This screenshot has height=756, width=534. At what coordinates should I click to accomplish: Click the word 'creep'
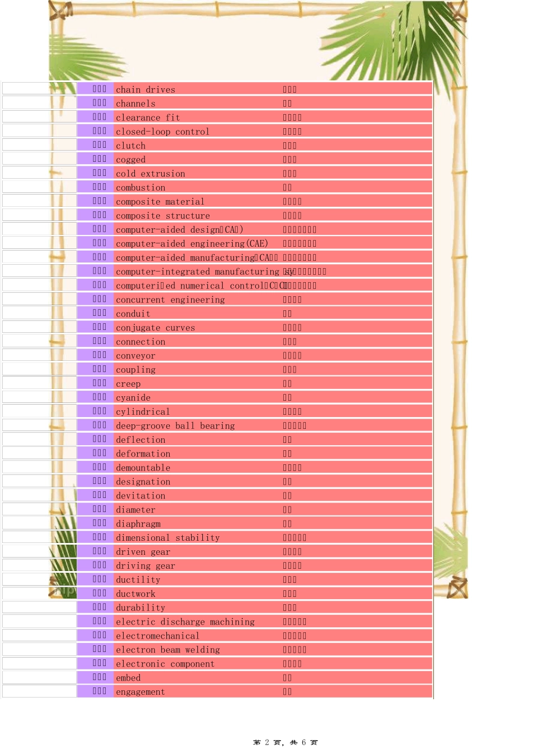point(128,383)
